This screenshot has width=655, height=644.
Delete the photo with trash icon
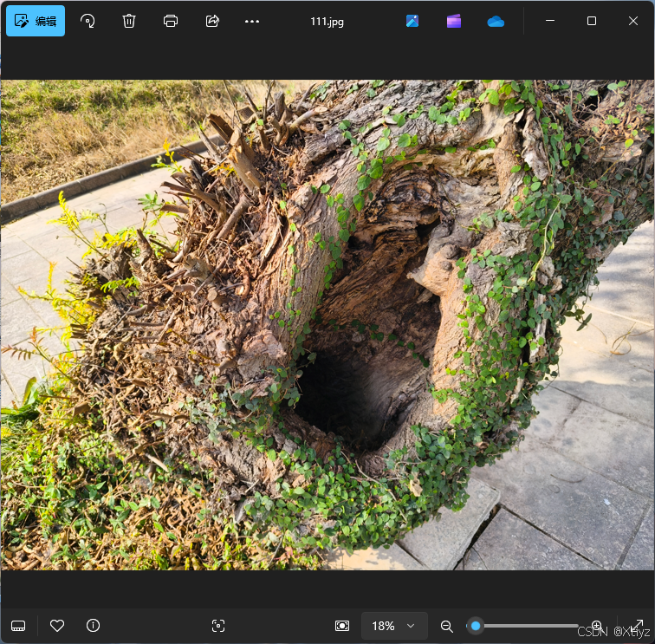129,21
